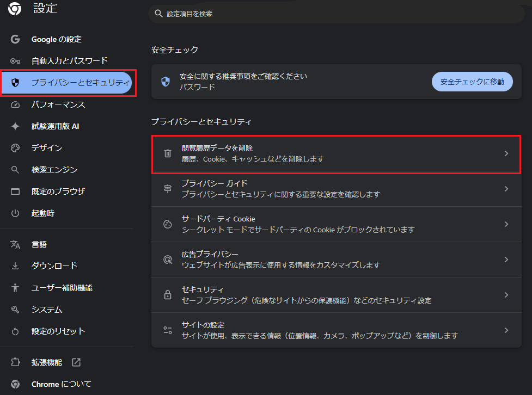Screen dimensions: 532x395
Task: Click the sliders icon for サイトの設定
Action: pyautogui.click(x=168, y=330)
